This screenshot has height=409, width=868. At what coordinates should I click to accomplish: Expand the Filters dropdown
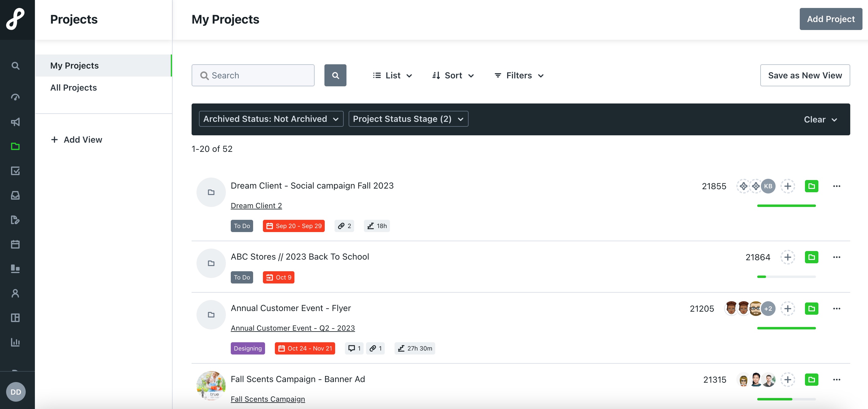pyautogui.click(x=519, y=76)
